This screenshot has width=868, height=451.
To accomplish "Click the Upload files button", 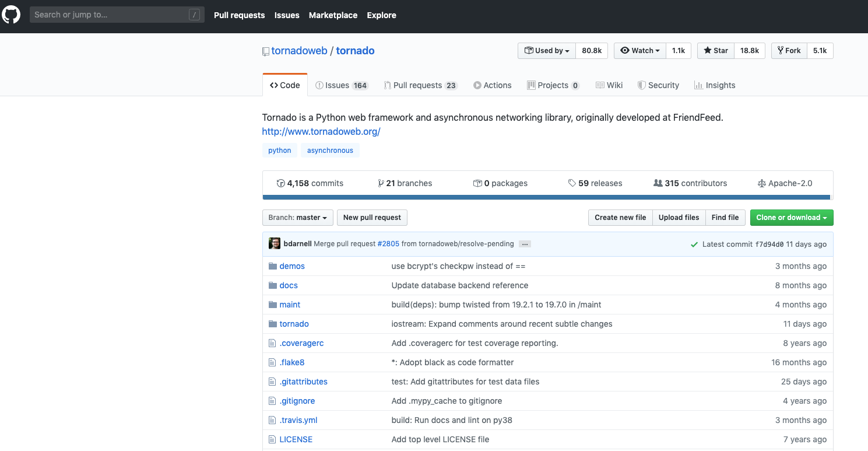I will pos(679,218).
